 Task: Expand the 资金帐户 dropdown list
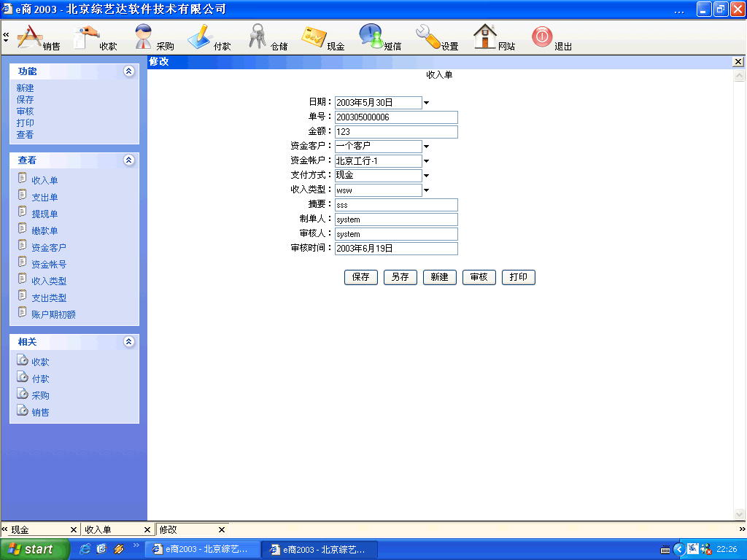(x=427, y=161)
